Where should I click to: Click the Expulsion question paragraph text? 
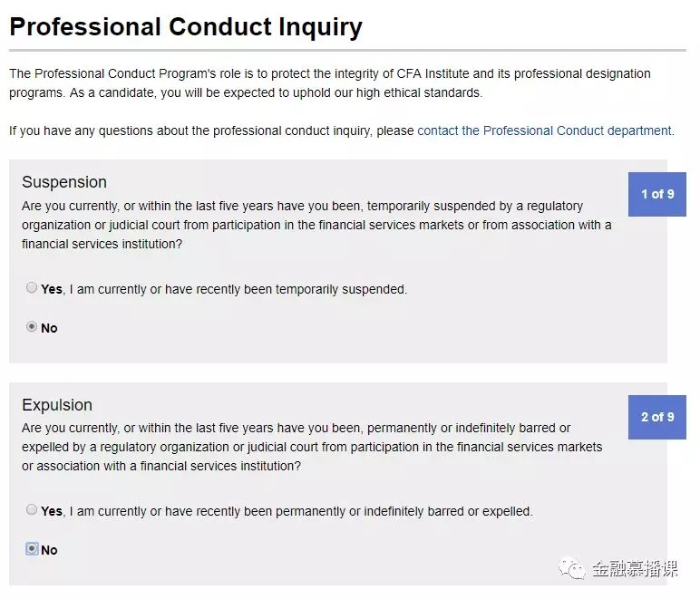pyautogui.click(x=313, y=447)
